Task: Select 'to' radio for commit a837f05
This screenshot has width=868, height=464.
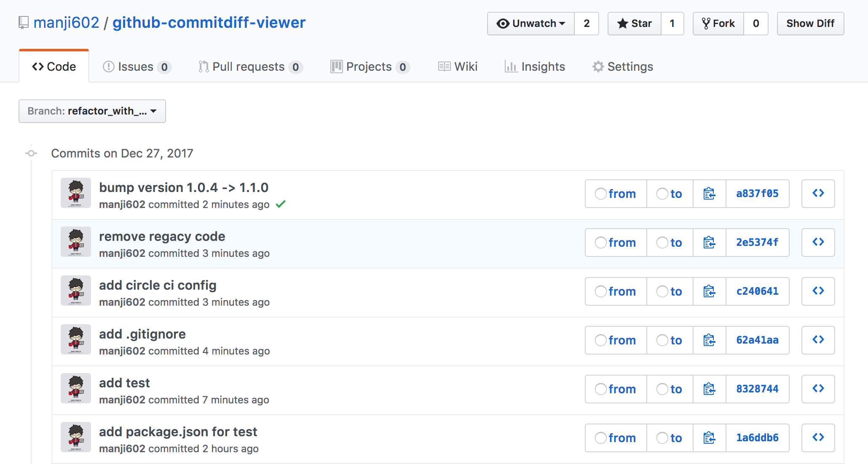Action: pos(662,194)
